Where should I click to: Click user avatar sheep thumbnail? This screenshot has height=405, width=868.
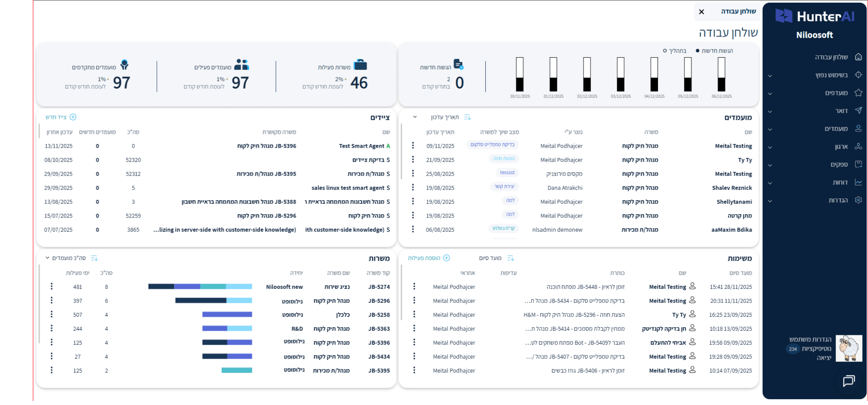pyautogui.click(x=849, y=348)
